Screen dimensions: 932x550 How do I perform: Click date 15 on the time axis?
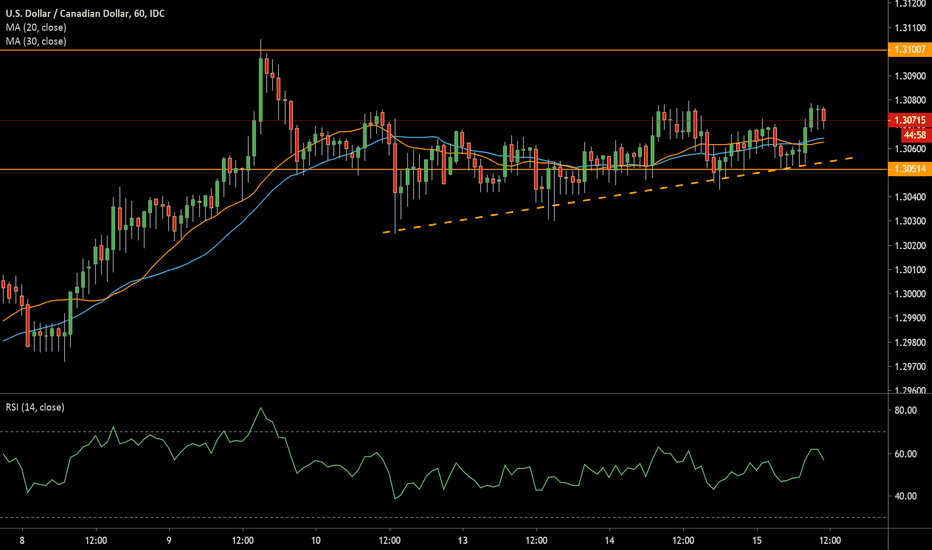pos(756,539)
